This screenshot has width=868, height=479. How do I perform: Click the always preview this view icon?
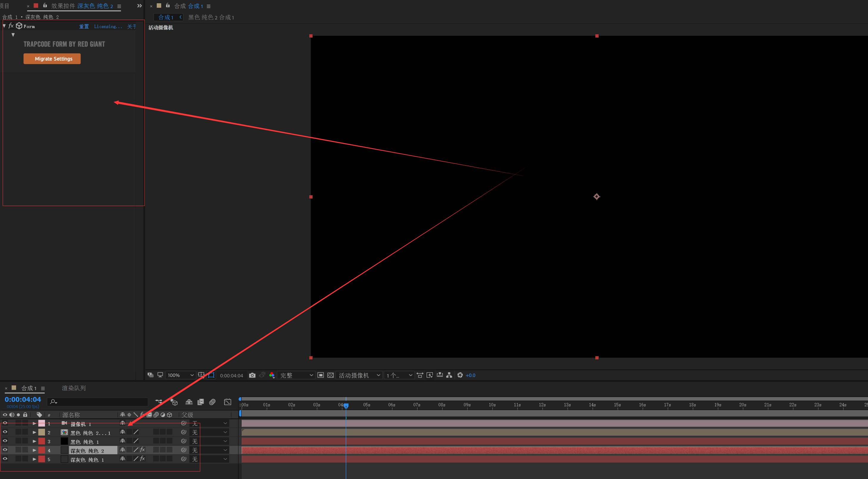pyautogui.click(x=150, y=375)
